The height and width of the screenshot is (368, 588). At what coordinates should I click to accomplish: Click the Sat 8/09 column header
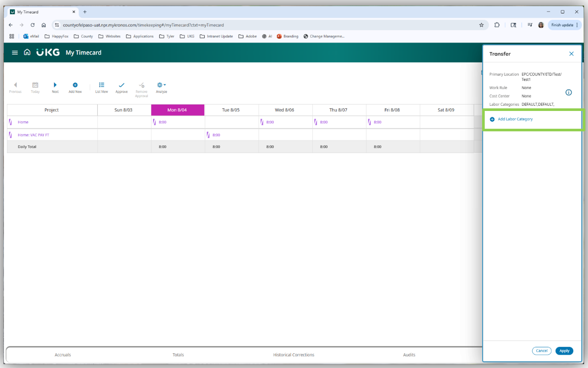pos(447,110)
